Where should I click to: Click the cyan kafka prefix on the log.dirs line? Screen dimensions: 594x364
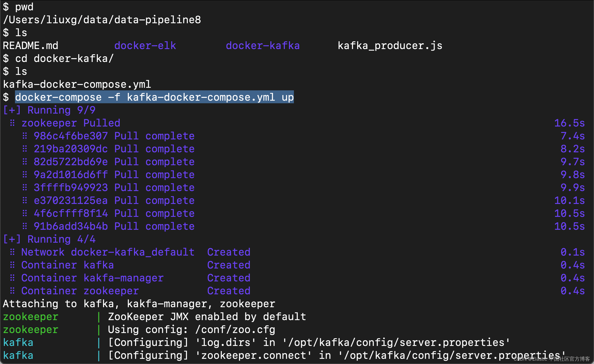click(18, 343)
